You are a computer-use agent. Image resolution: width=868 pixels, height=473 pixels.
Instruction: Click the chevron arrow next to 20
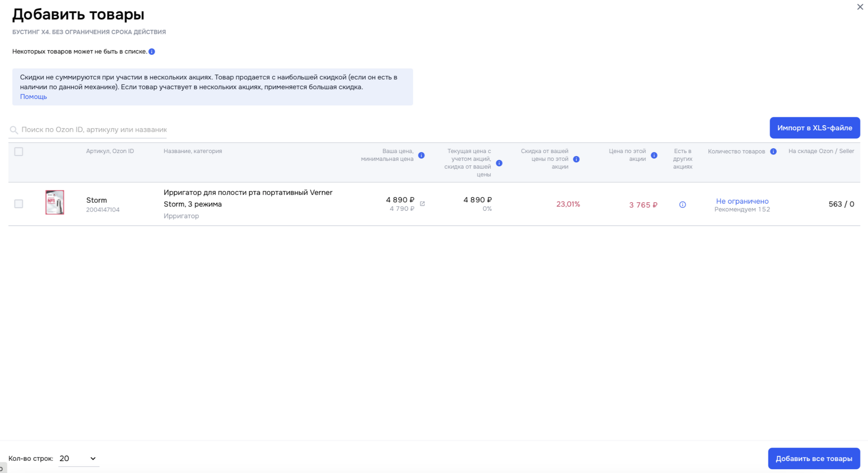pyautogui.click(x=93, y=459)
